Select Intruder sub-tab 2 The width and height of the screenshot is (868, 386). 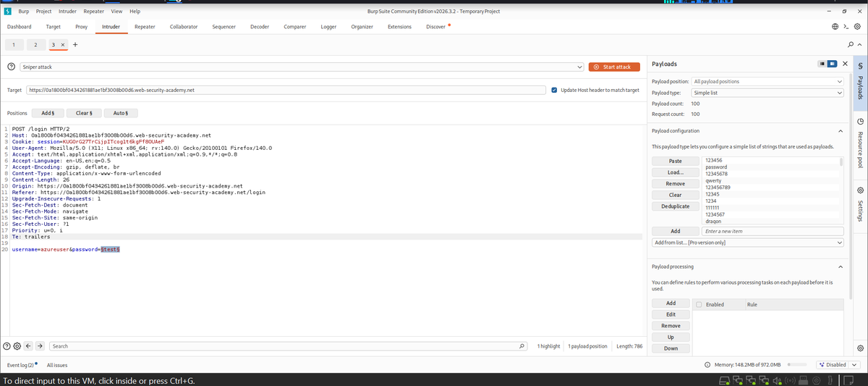point(35,45)
